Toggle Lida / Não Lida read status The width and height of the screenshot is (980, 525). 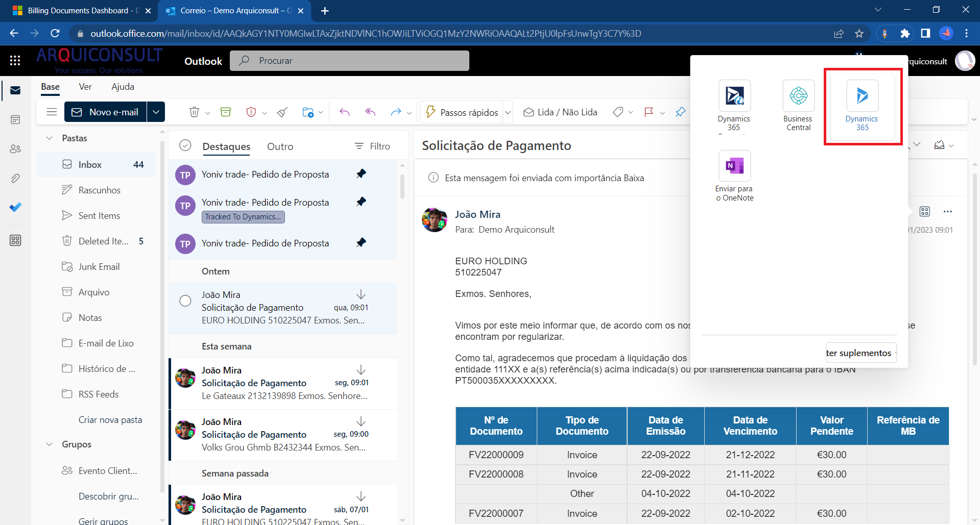click(560, 112)
